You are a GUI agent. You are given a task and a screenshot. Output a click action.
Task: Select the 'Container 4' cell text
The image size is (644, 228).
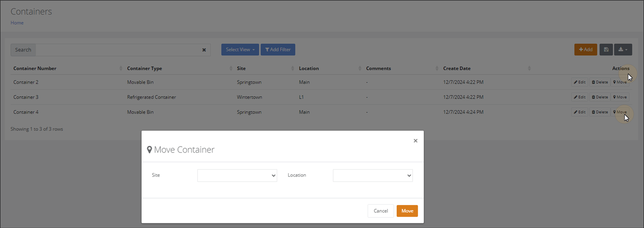(26, 112)
